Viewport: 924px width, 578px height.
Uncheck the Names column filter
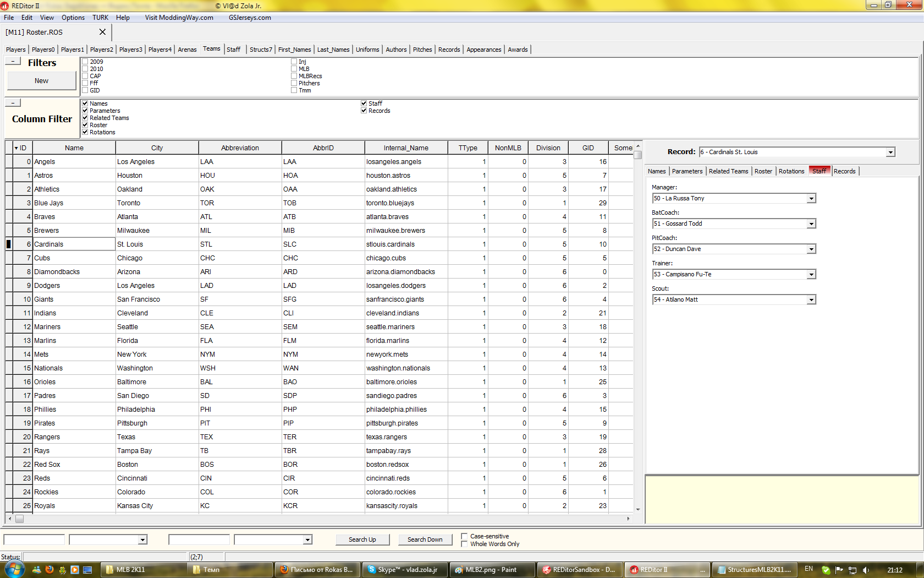click(85, 103)
